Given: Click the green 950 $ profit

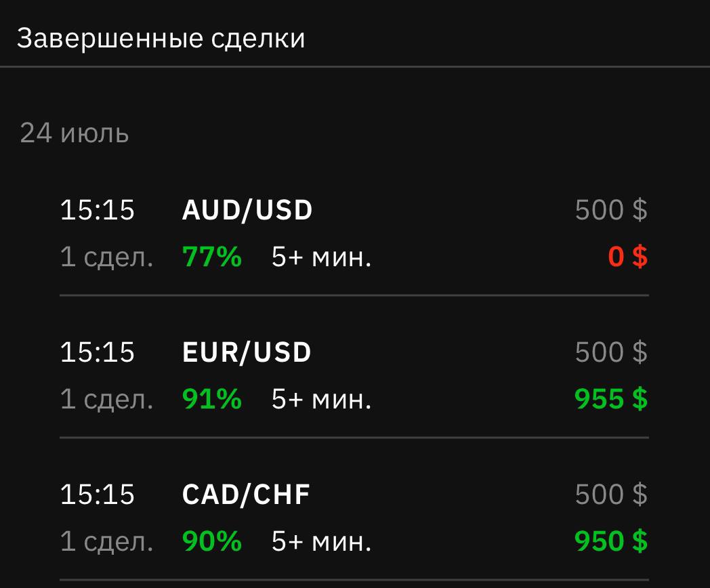Looking at the screenshot, I should 610,541.
